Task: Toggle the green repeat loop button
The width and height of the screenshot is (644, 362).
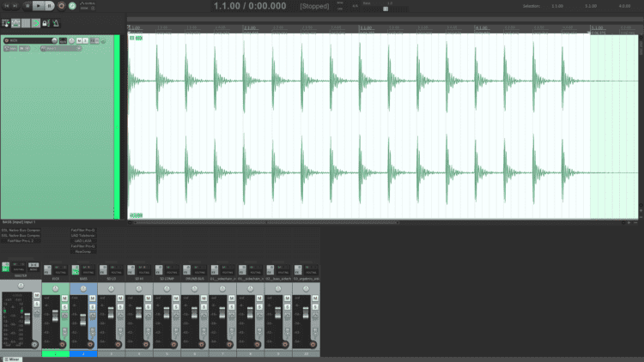Action: (x=72, y=6)
